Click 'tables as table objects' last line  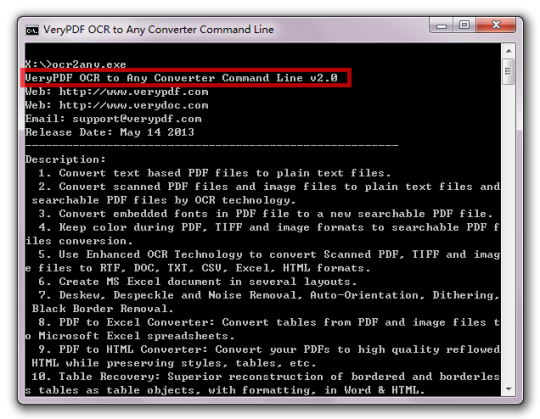pos(225,390)
